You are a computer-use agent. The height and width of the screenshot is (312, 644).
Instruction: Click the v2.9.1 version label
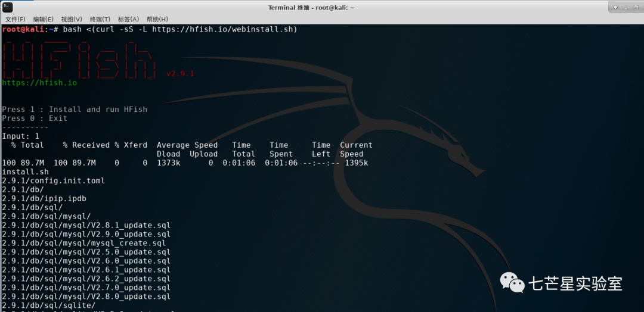[180, 74]
